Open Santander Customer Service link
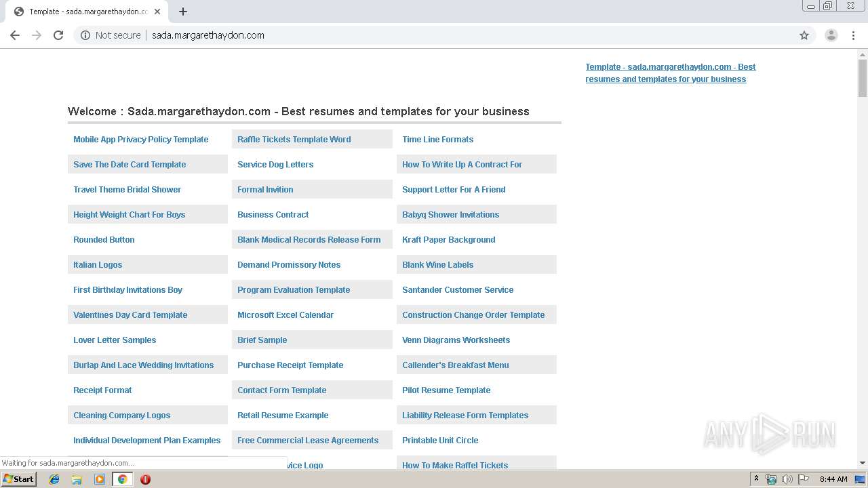Screen dimensions: 868x488 [458, 289]
